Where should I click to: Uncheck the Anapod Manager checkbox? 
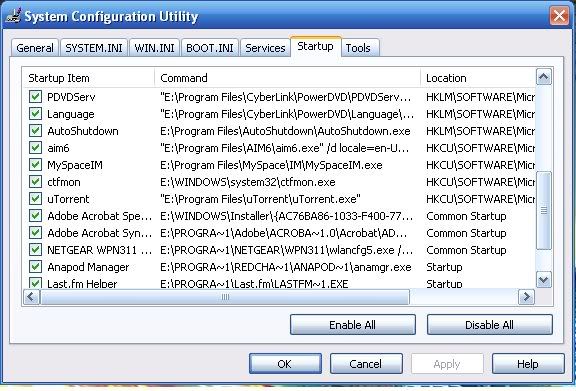[x=35, y=266]
